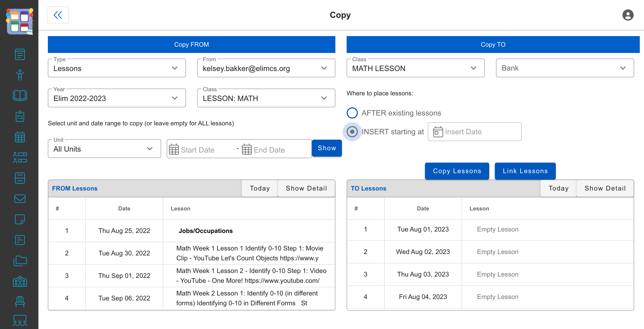Screen dimensions: 644x329
Task: Click the Show button
Action: tap(327, 148)
